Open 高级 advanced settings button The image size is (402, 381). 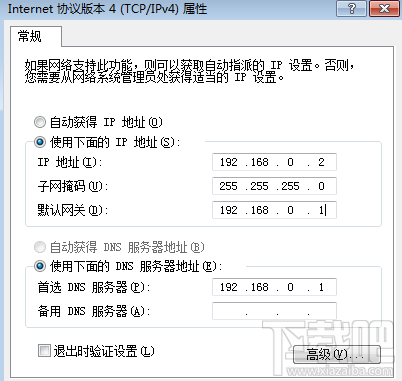click(x=337, y=354)
